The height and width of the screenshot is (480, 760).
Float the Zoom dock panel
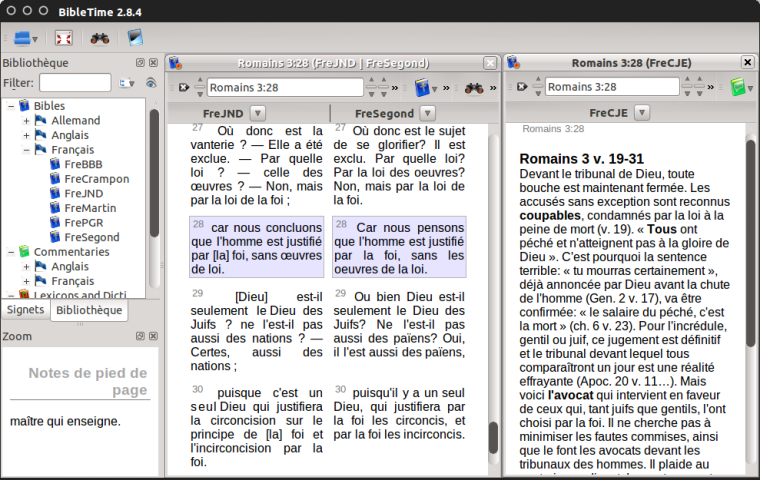pyautogui.click(x=140, y=336)
